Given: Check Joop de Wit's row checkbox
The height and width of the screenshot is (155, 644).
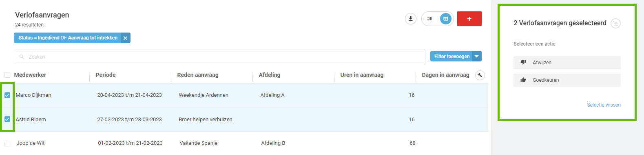Looking at the screenshot, I should click(7, 143).
